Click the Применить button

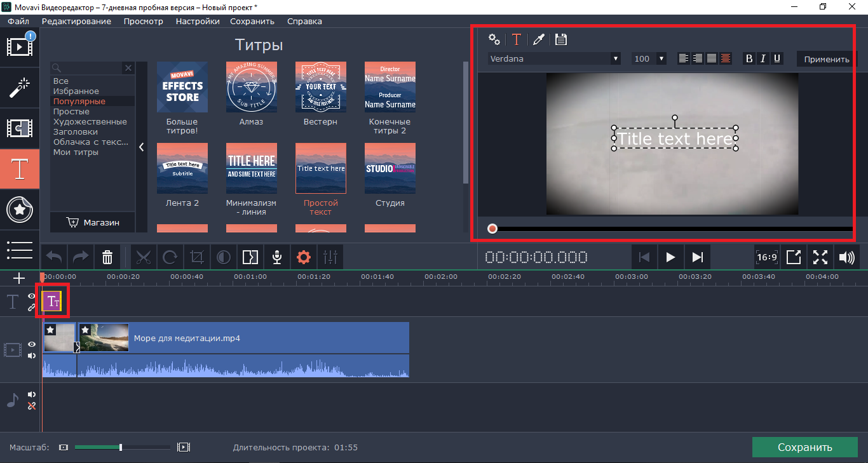(826, 59)
